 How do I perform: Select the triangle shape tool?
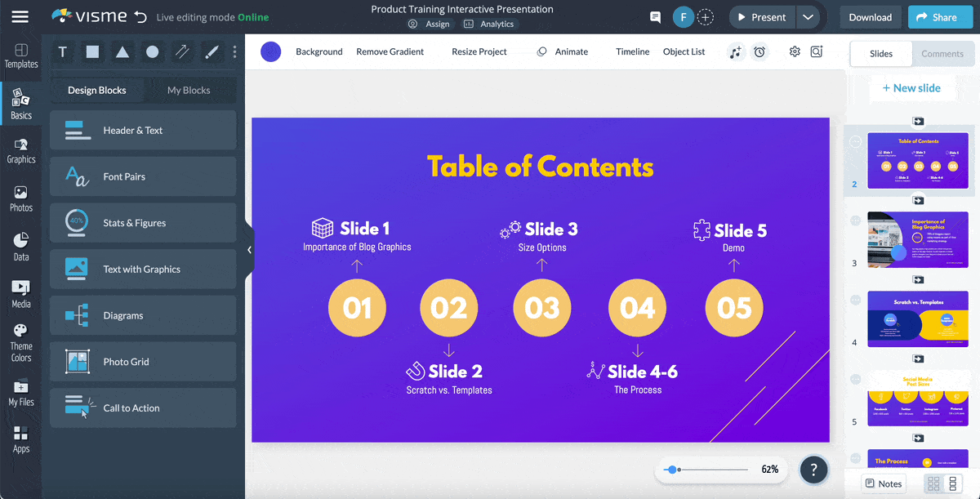122,51
